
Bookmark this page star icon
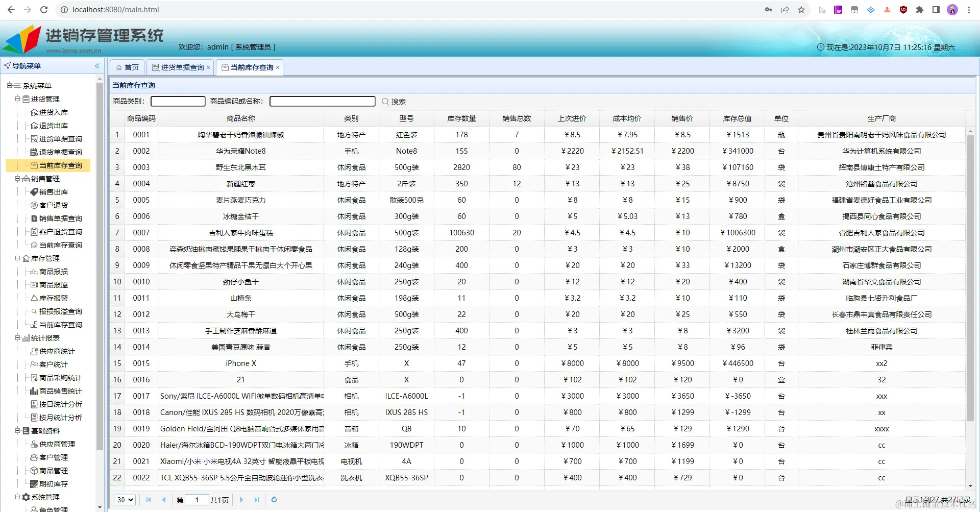tap(801, 10)
